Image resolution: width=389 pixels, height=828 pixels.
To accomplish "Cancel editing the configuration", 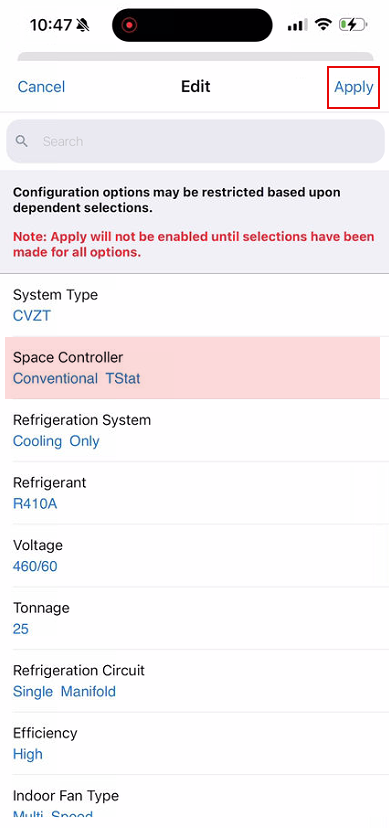I will pyautogui.click(x=41, y=87).
